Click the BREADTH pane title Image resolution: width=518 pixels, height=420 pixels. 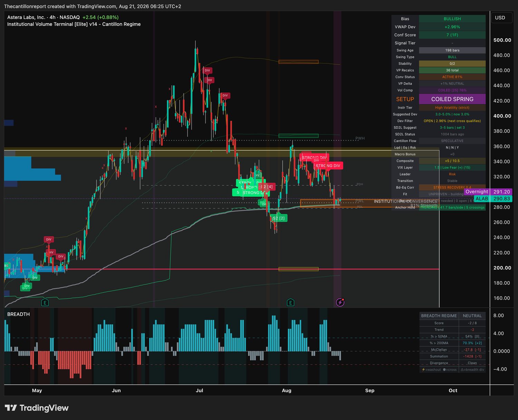[19, 314]
